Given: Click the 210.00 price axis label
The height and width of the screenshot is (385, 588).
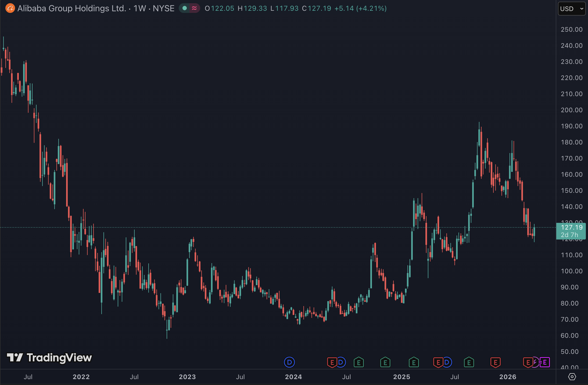Looking at the screenshot, I should tap(572, 94).
